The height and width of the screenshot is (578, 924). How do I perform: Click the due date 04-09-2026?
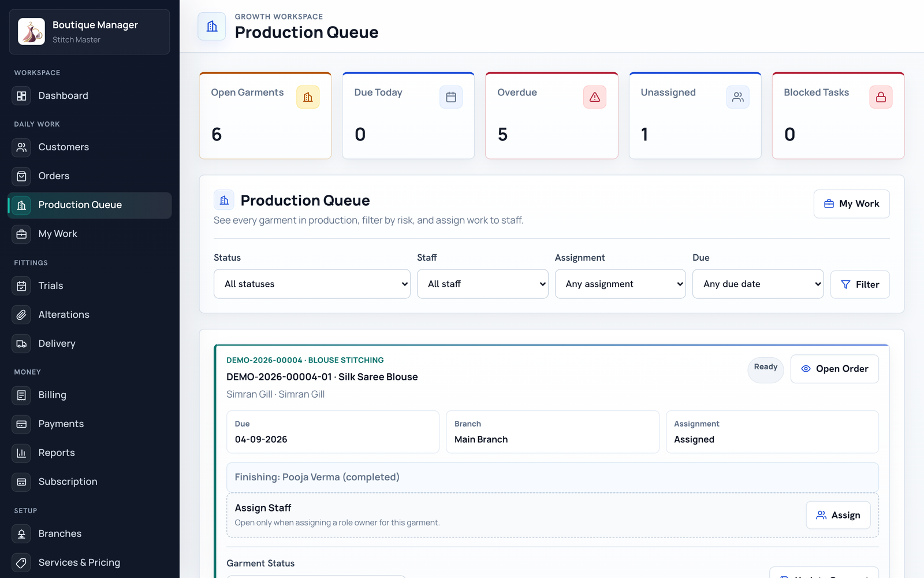click(x=261, y=439)
